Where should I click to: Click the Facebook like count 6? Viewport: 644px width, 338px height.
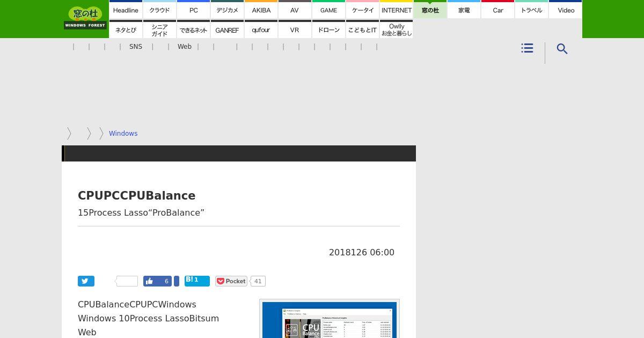[x=166, y=281]
